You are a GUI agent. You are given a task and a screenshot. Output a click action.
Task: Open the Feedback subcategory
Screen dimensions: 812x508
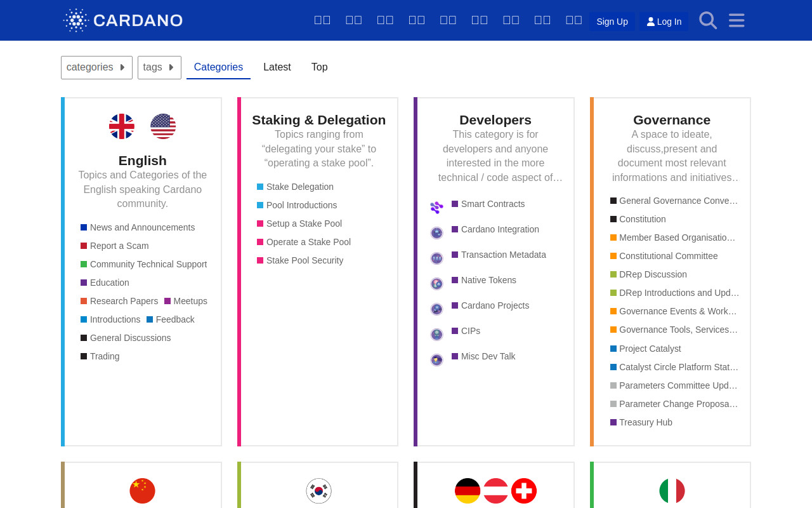(x=171, y=319)
